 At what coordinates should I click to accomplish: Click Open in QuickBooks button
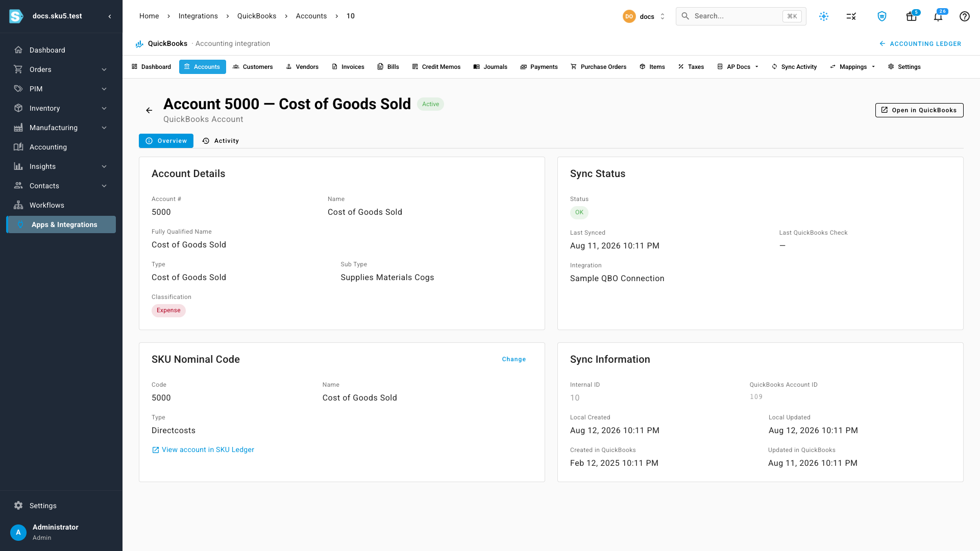point(919,110)
